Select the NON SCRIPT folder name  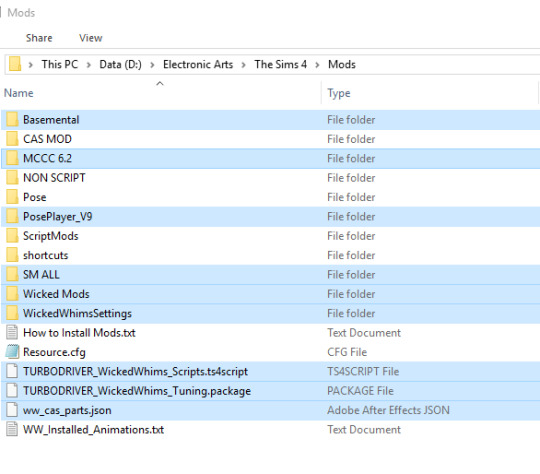54,177
